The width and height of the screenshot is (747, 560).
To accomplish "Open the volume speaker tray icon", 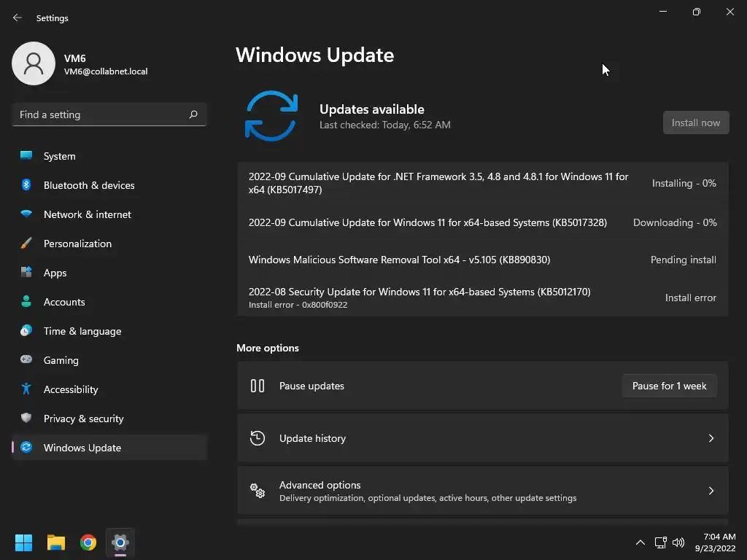I will click(x=678, y=542).
